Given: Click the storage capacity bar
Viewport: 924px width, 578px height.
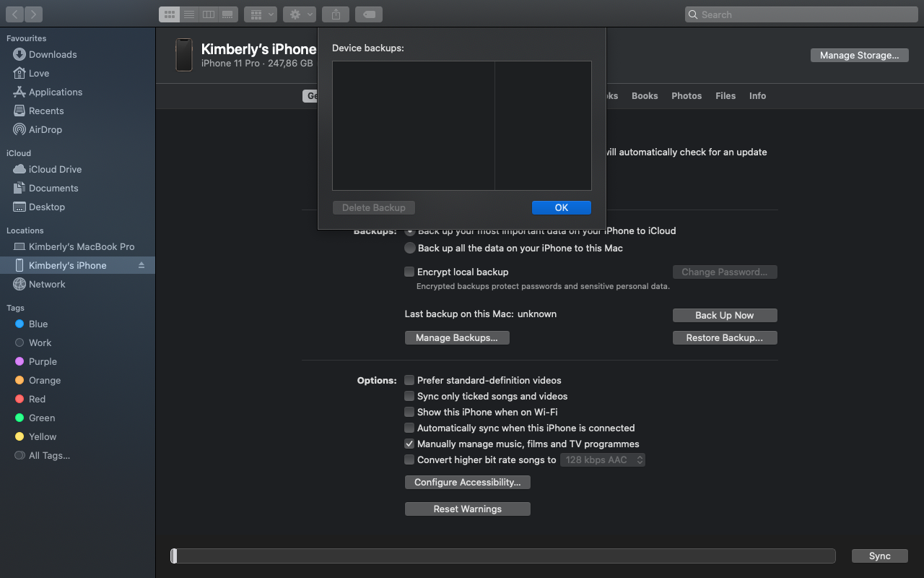Looking at the screenshot, I should (x=503, y=556).
